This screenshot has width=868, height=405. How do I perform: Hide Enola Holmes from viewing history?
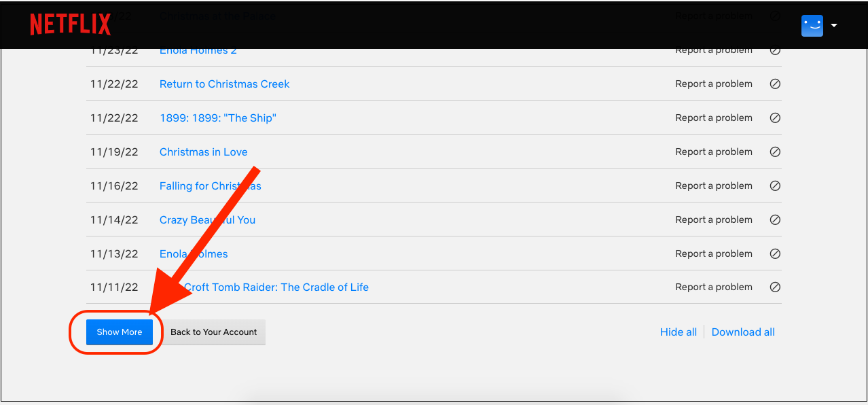[x=775, y=254]
